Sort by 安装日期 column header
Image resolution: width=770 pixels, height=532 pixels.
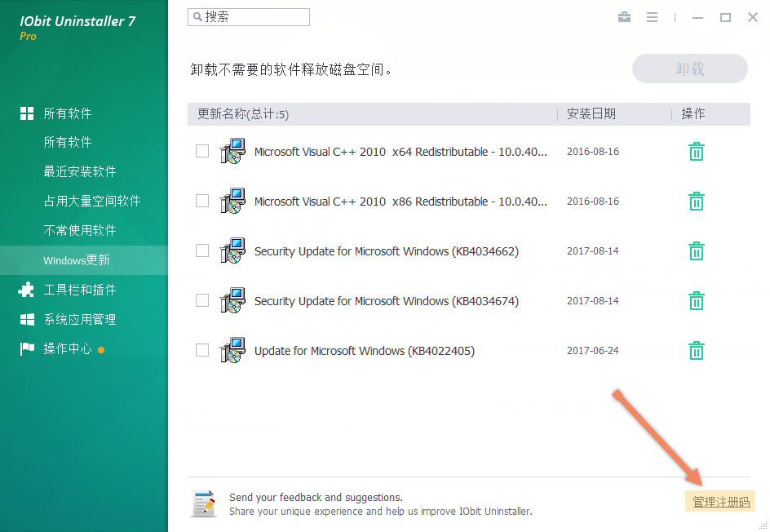pos(591,114)
